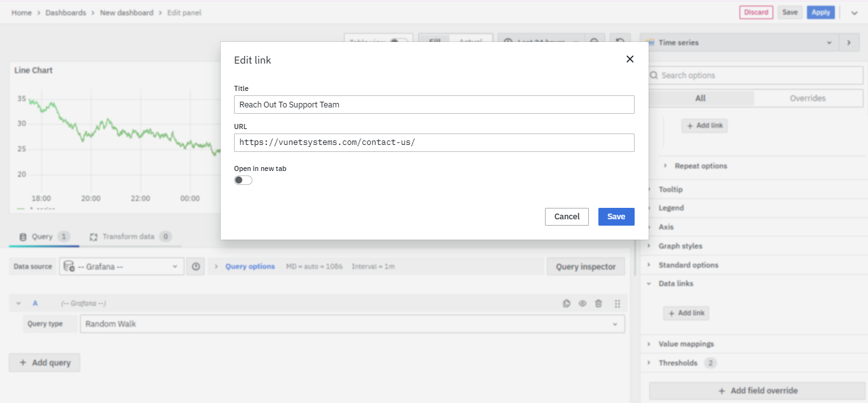
Task: Enable the Open in new tab switch
Action: (x=243, y=180)
